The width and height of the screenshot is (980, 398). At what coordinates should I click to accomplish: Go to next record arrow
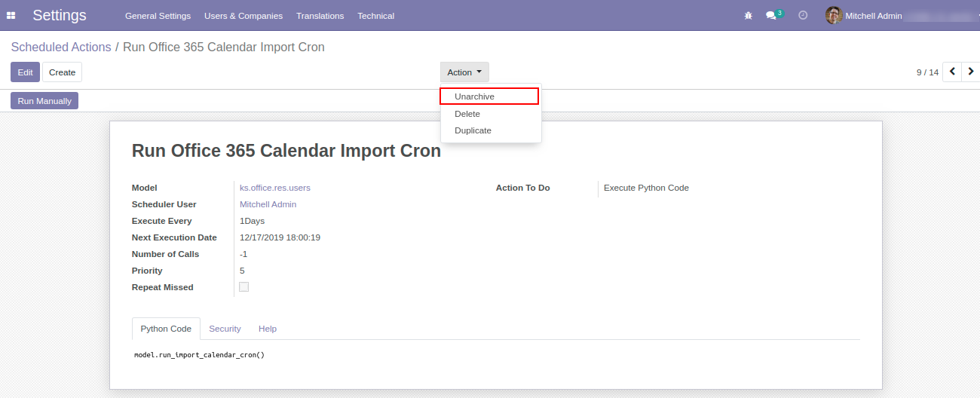click(x=971, y=72)
